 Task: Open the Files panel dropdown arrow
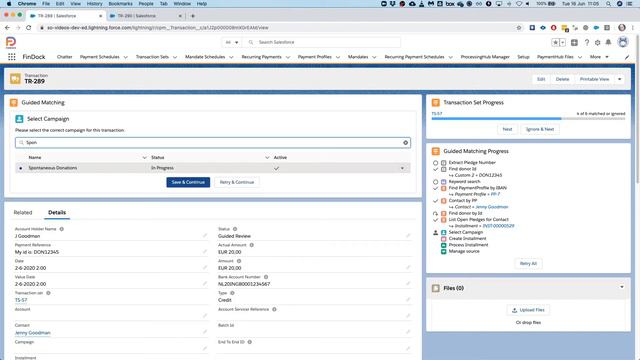[622, 287]
